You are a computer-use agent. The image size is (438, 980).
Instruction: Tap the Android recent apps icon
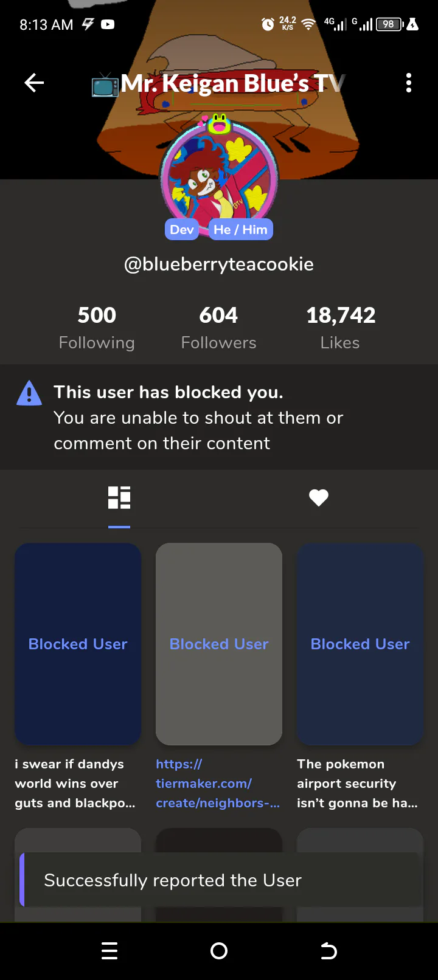click(x=109, y=951)
